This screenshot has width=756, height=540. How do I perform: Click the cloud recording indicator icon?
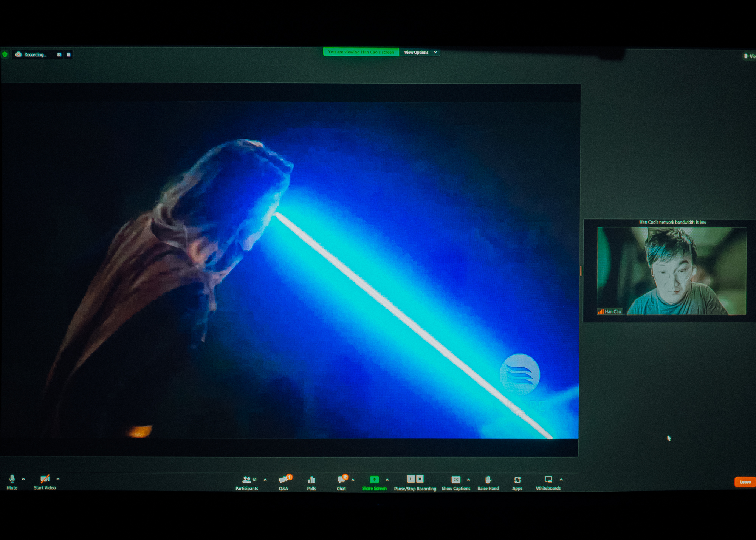point(18,54)
